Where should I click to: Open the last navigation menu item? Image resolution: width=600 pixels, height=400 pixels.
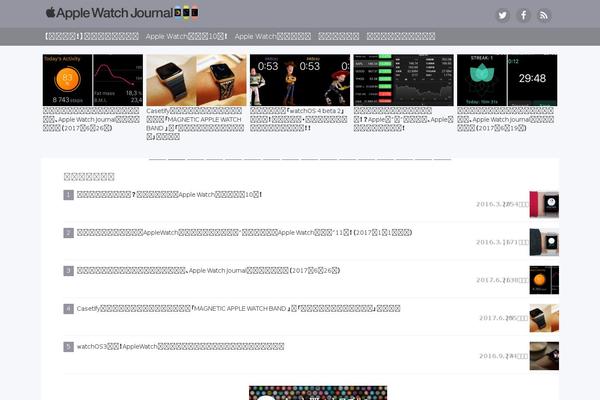[401, 36]
